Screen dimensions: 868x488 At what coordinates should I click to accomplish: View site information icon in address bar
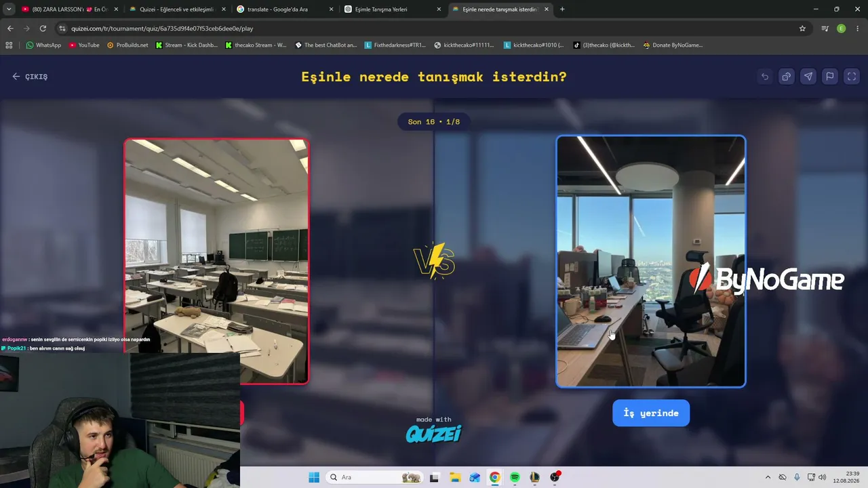point(62,28)
